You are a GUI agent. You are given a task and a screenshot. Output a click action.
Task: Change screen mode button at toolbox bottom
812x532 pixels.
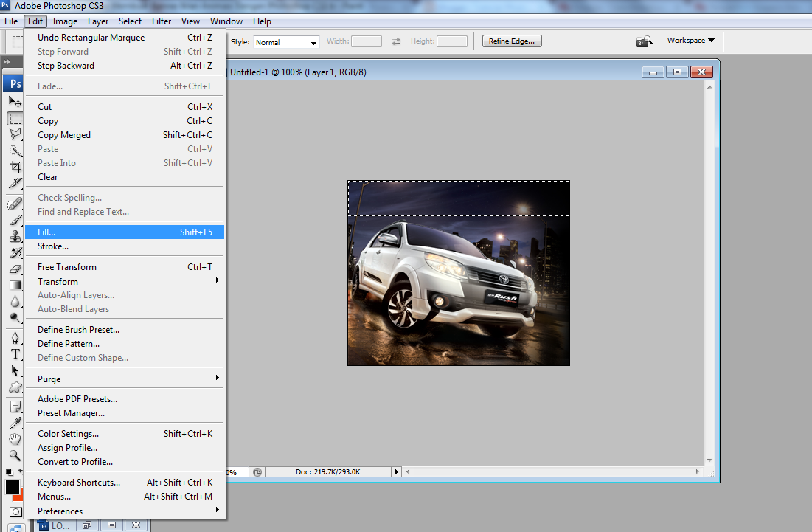[15, 528]
